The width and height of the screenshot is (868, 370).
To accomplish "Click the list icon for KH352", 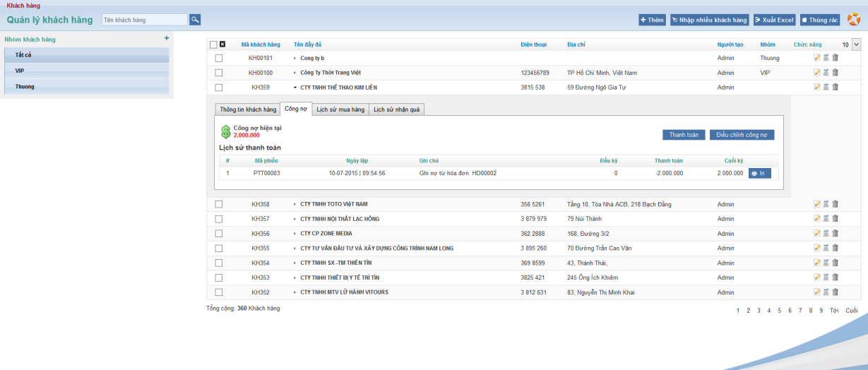I will click(x=826, y=292).
